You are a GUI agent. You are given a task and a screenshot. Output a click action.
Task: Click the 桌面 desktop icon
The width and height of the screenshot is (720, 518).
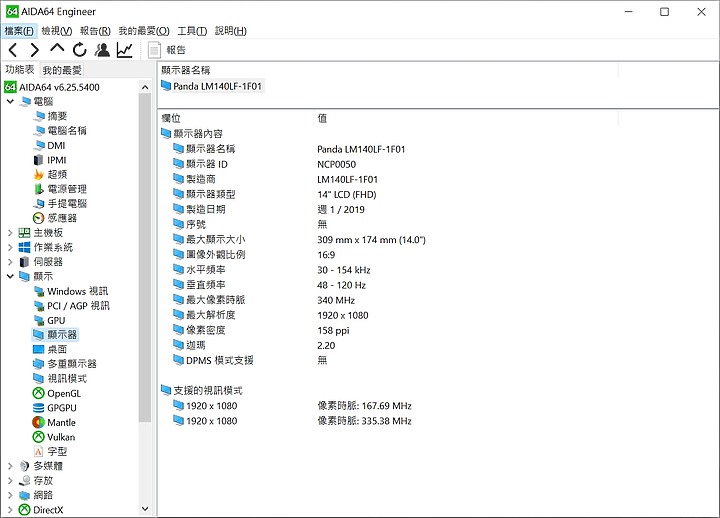39,349
